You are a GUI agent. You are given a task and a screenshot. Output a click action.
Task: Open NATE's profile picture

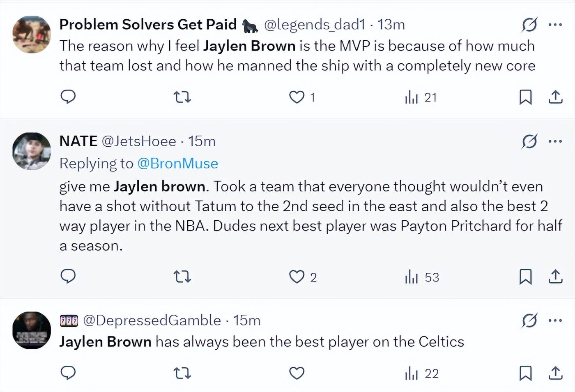pos(31,151)
